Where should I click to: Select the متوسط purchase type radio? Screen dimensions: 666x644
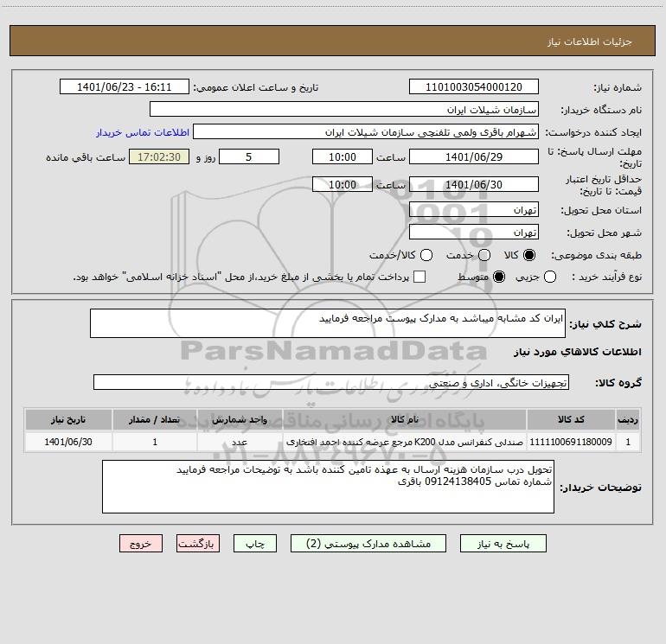pyautogui.click(x=499, y=277)
